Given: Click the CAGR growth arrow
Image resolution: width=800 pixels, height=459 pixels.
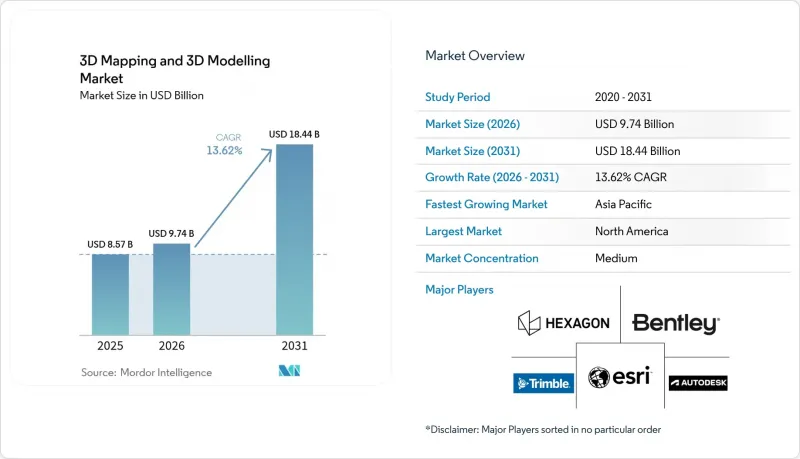Looking at the screenshot, I should coord(234,198).
